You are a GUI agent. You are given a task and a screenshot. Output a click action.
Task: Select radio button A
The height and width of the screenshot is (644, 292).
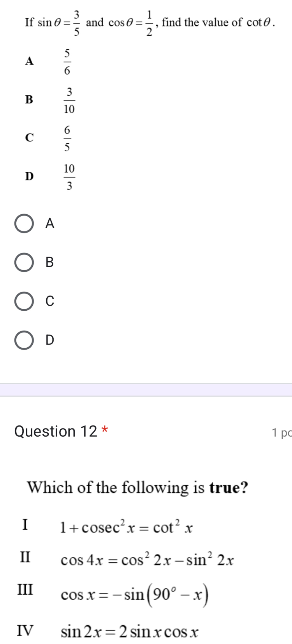[x=24, y=223]
